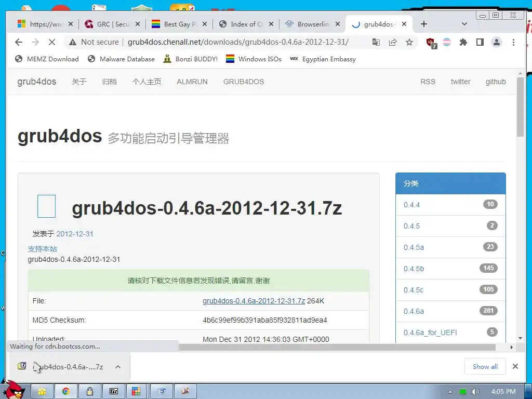Open Windows ISOs bookmark
532x399 pixels.
(x=254, y=59)
